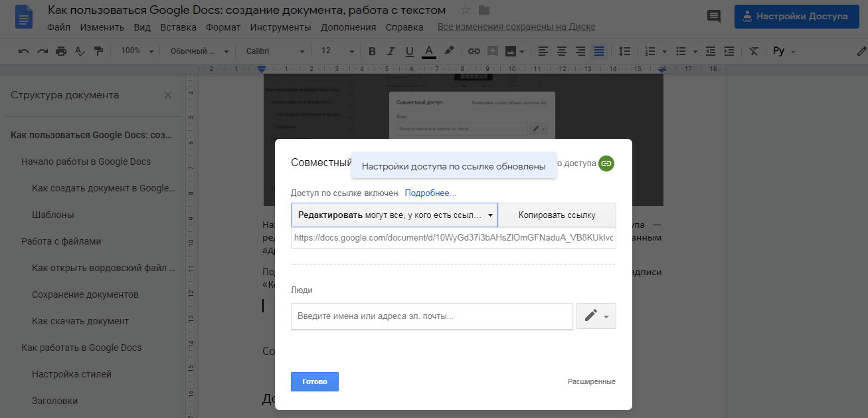This screenshot has height=418, width=868.
Task: Open the text color picker
Action: coord(428,51)
